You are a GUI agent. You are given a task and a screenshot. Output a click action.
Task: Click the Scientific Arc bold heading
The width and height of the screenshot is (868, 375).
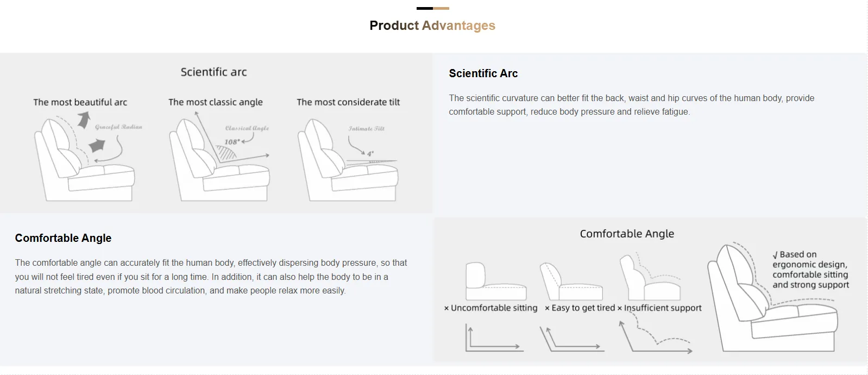pos(483,73)
